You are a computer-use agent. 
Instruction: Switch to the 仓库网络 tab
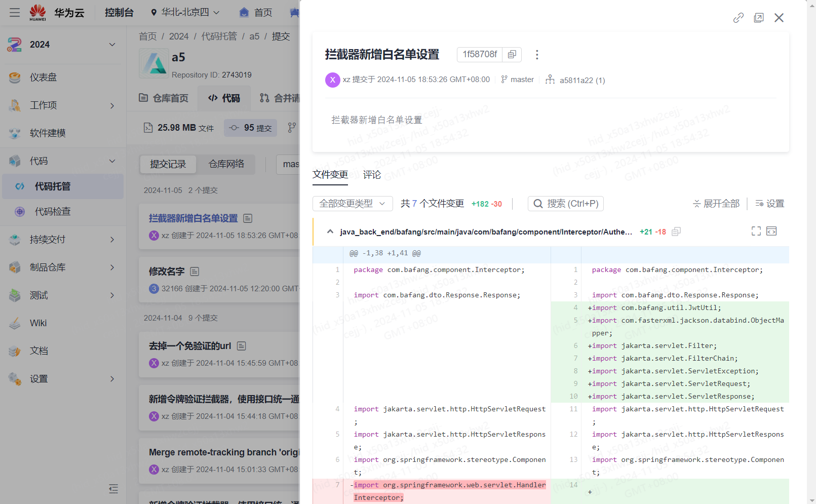pos(226,164)
